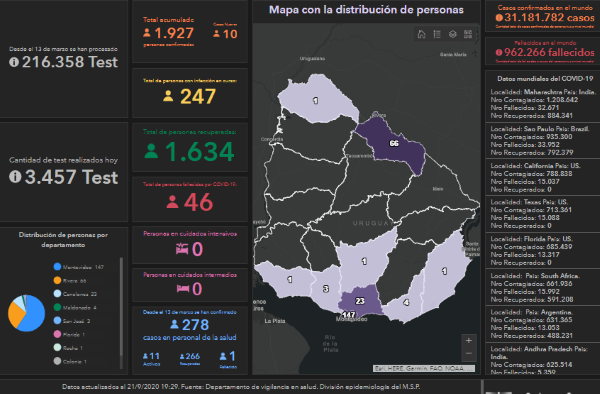The height and width of the screenshot is (394, 600).
Task: Click info icon beside 3.457 Test
Action: pos(15,176)
